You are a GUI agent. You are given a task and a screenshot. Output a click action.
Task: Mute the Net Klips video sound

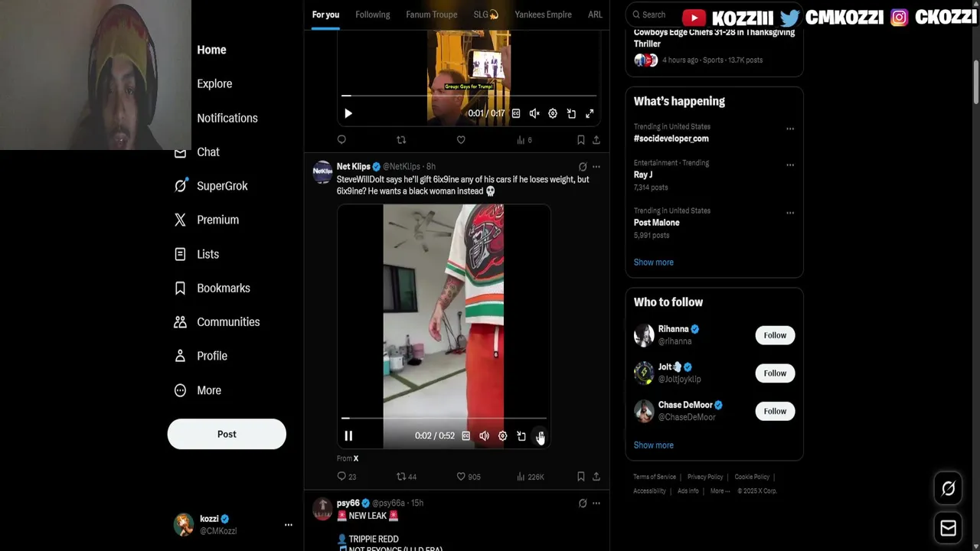pos(484,435)
